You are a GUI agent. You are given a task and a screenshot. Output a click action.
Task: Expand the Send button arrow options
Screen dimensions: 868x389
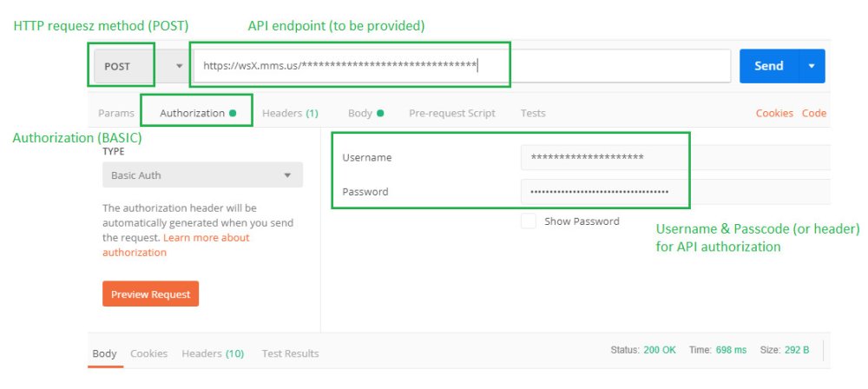[x=812, y=66]
